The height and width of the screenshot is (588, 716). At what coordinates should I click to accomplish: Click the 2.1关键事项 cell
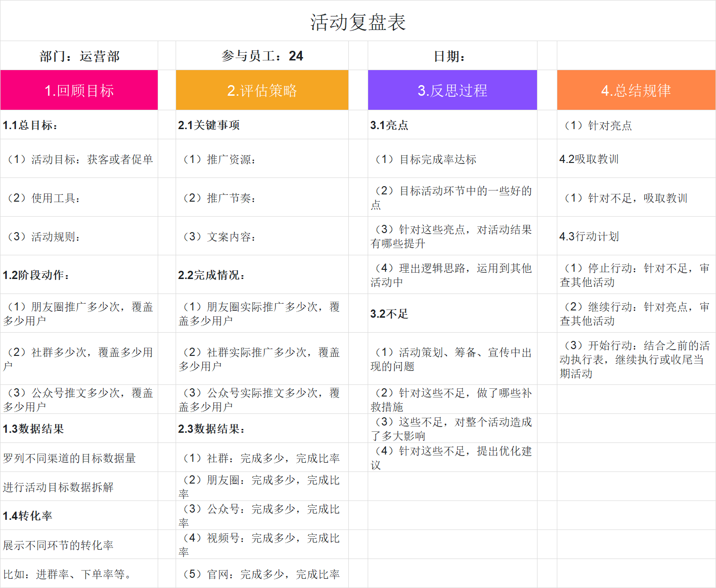262,124
